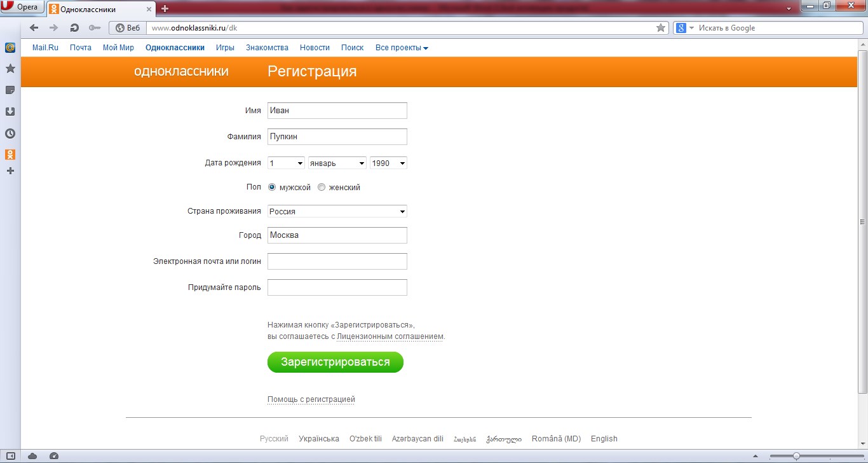868x463 pixels.
Task: Open the Opera main menu button
Action: [22, 8]
